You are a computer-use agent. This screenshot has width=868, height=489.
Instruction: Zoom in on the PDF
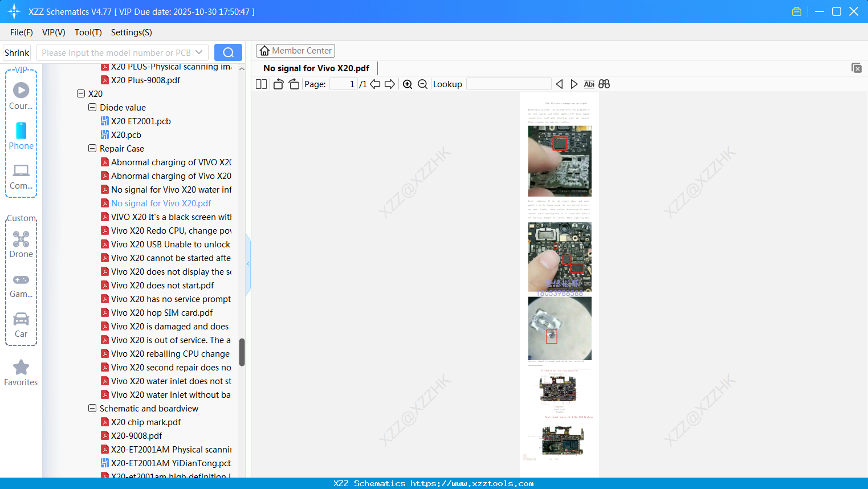tap(407, 84)
